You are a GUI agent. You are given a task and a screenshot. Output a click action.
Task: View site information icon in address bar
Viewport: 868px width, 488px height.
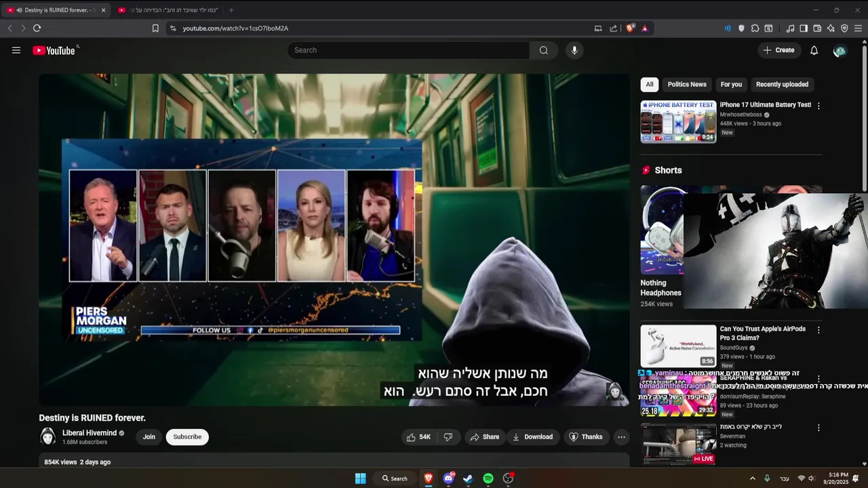coord(173,28)
